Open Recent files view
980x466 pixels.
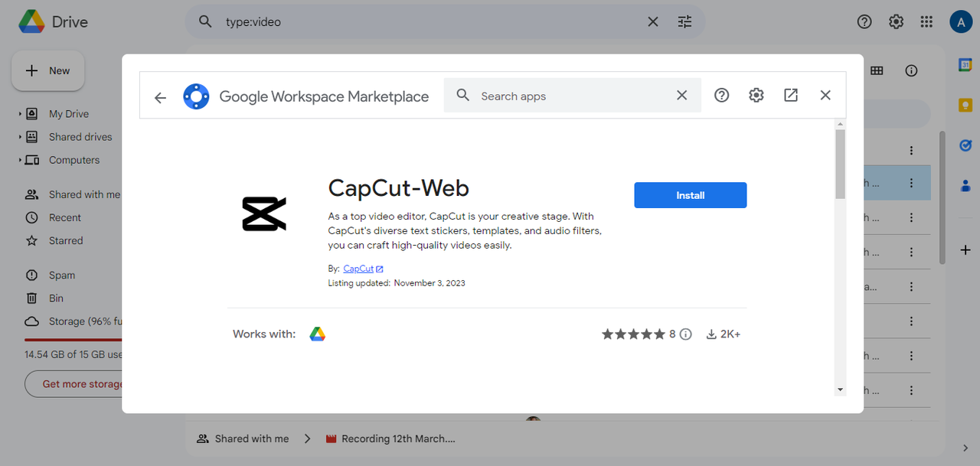tap(64, 217)
